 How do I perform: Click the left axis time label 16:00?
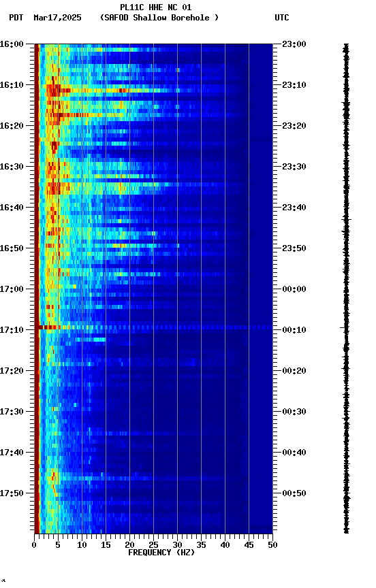pyautogui.click(x=12, y=44)
